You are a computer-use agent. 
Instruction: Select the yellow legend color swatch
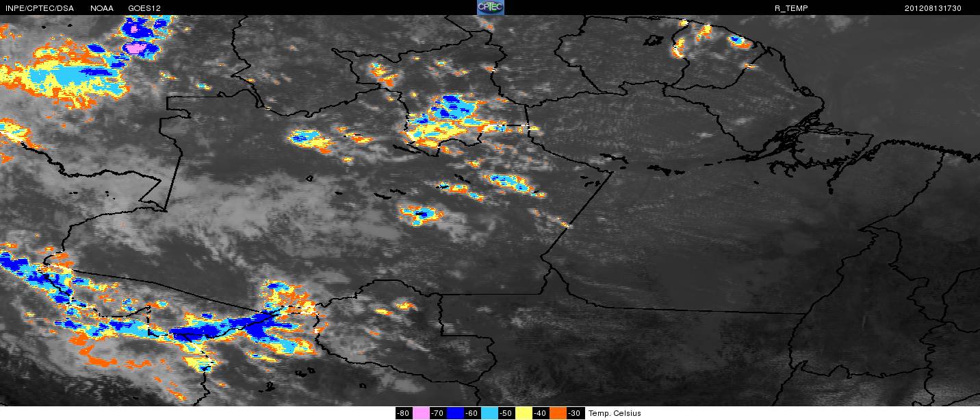[x=524, y=413]
